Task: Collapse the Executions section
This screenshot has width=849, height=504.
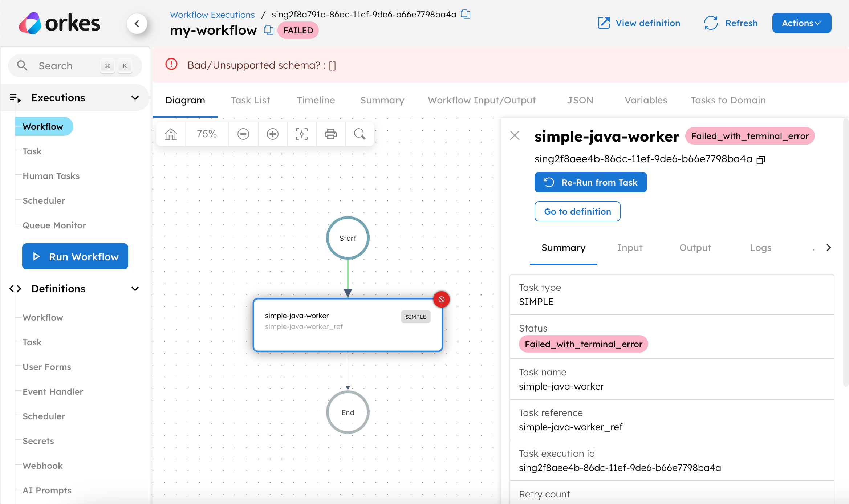Action: [135, 98]
